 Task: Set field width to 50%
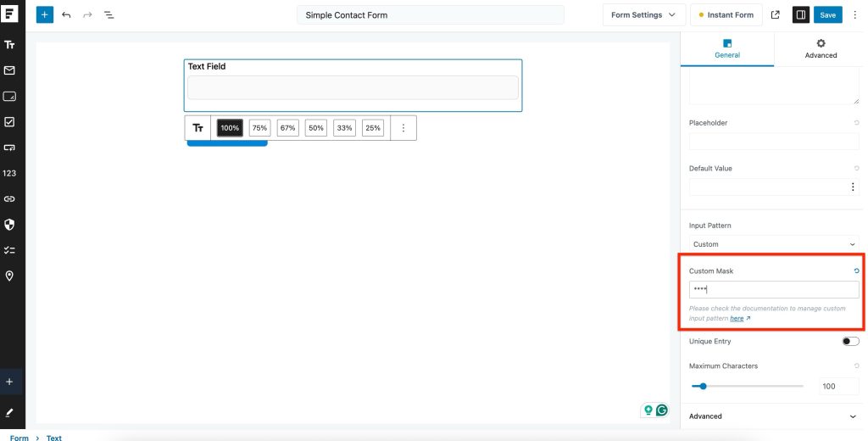316,128
